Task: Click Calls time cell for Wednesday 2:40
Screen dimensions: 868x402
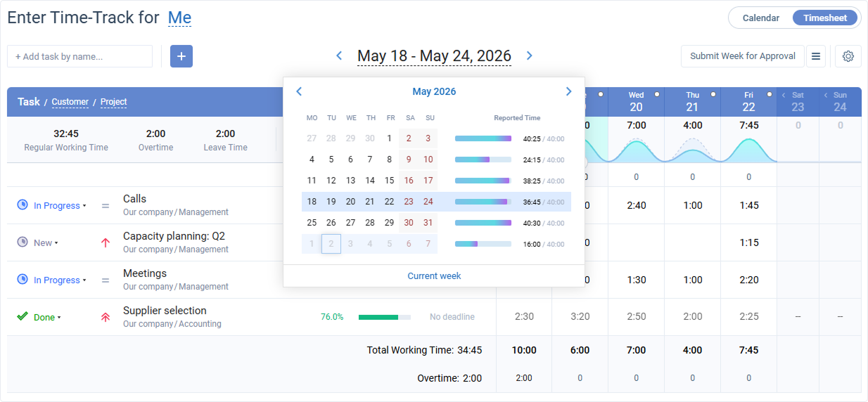Action: point(636,205)
